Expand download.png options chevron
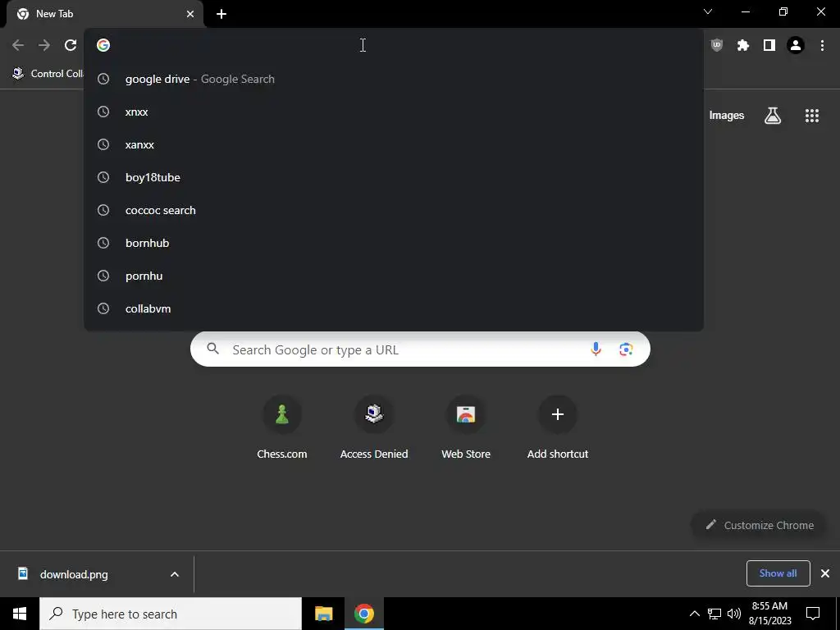This screenshot has height=630, width=840. pos(175,574)
